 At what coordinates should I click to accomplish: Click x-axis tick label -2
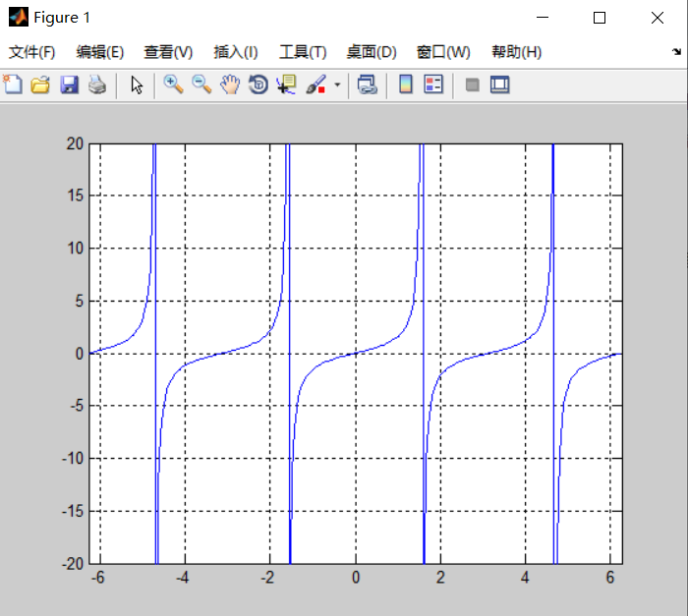click(267, 578)
